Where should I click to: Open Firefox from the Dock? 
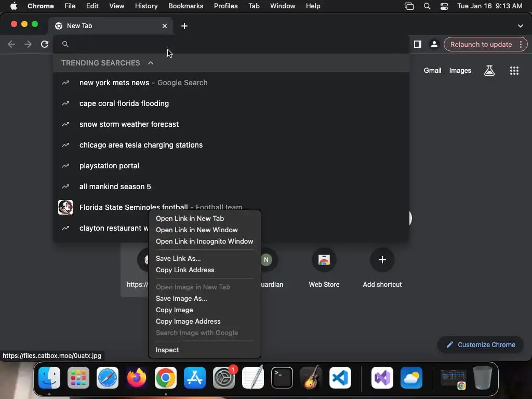tap(137, 378)
